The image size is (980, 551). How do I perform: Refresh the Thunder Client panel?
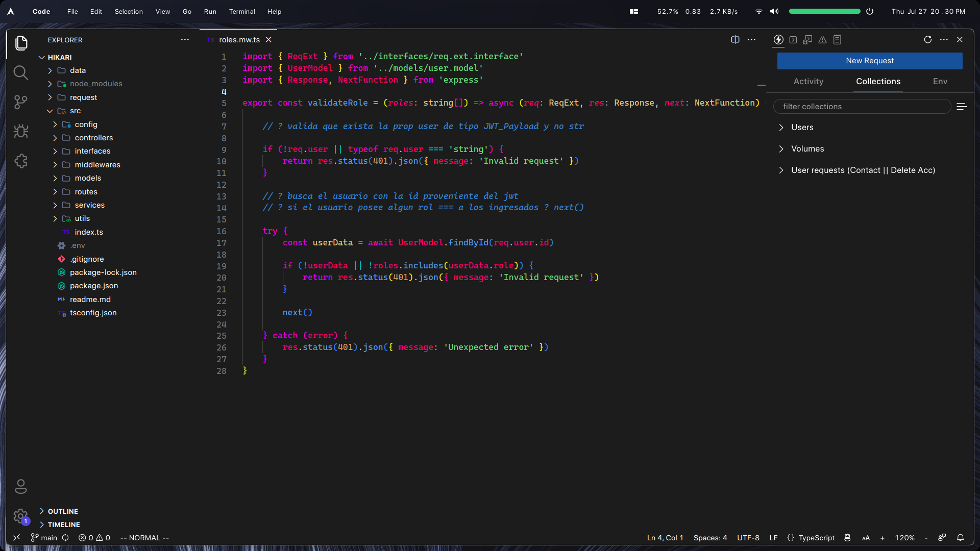tap(927, 40)
